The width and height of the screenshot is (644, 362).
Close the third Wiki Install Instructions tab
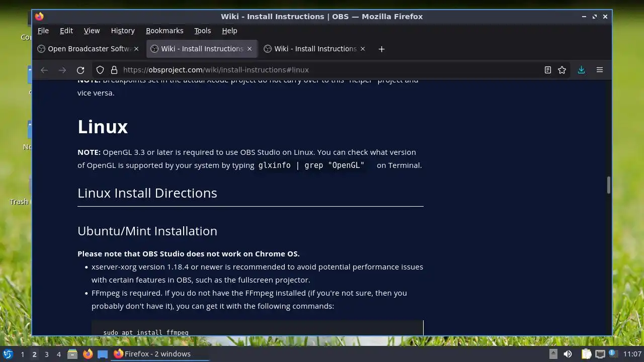363,49
